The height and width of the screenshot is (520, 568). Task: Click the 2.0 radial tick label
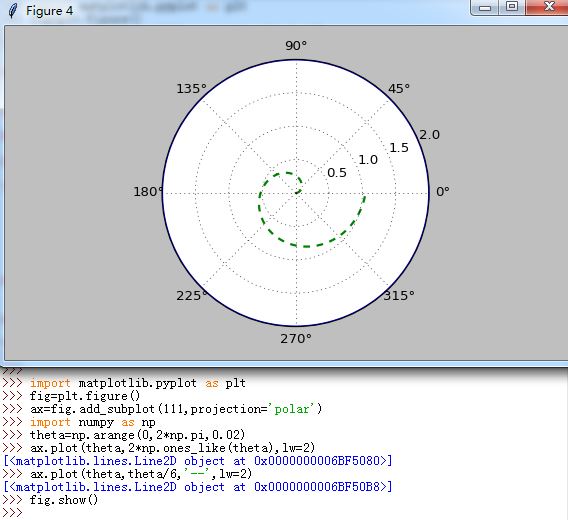[x=430, y=135]
